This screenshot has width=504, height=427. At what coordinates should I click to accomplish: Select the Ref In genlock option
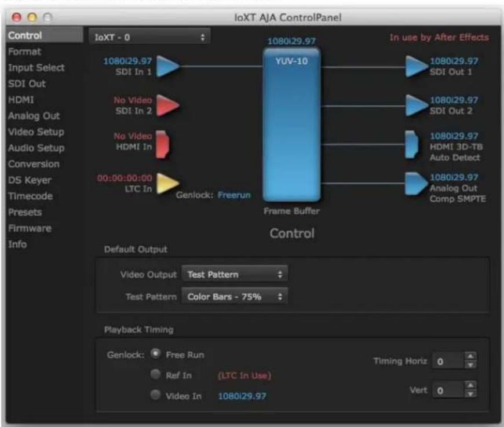(156, 374)
